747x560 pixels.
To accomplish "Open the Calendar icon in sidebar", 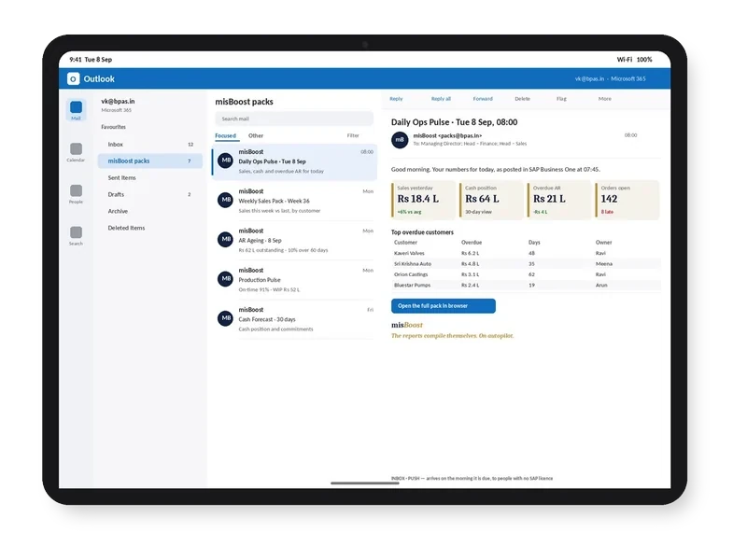I will 76,152.
